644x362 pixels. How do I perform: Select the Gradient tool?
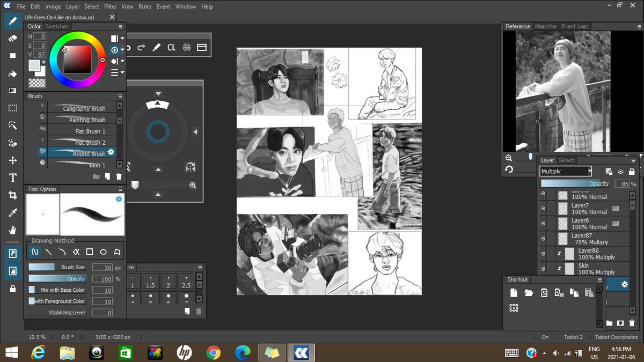pyautogui.click(x=12, y=91)
